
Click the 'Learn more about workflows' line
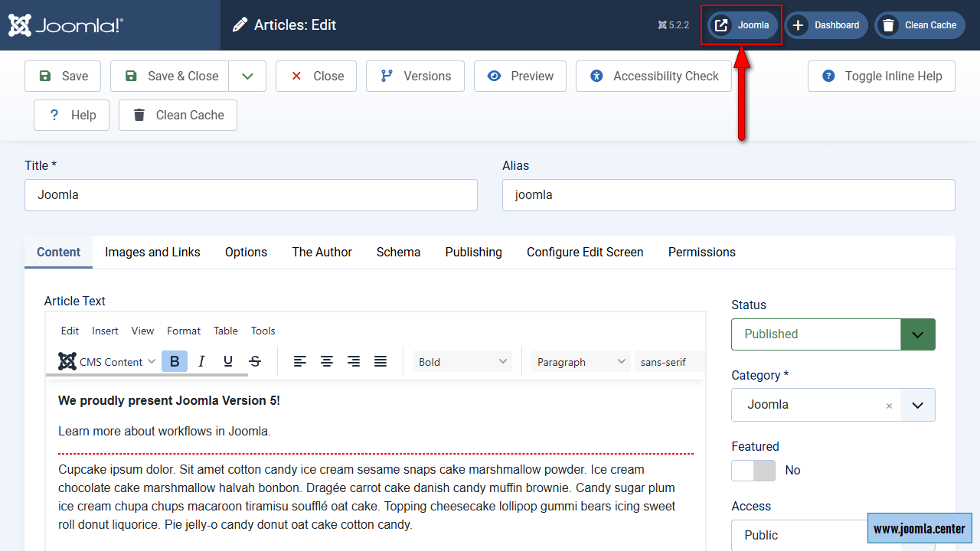pos(165,431)
